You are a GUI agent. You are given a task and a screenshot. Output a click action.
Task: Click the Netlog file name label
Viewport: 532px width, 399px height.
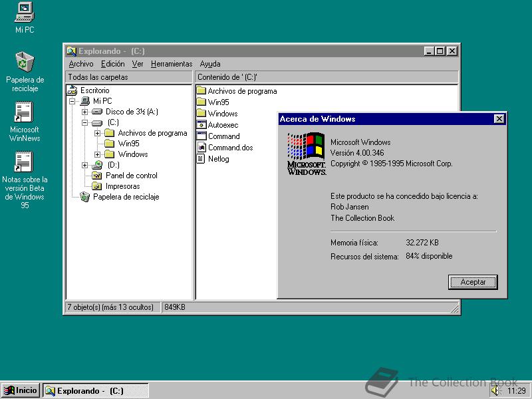pyautogui.click(x=219, y=159)
